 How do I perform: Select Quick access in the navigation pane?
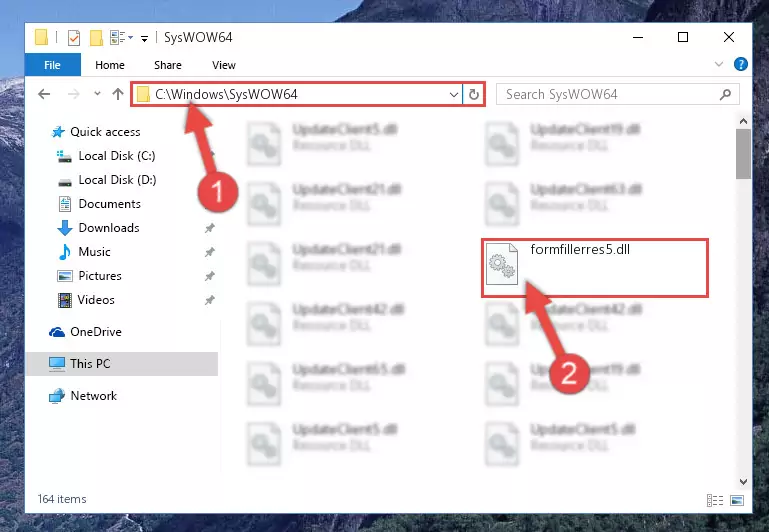coord(105,131)
